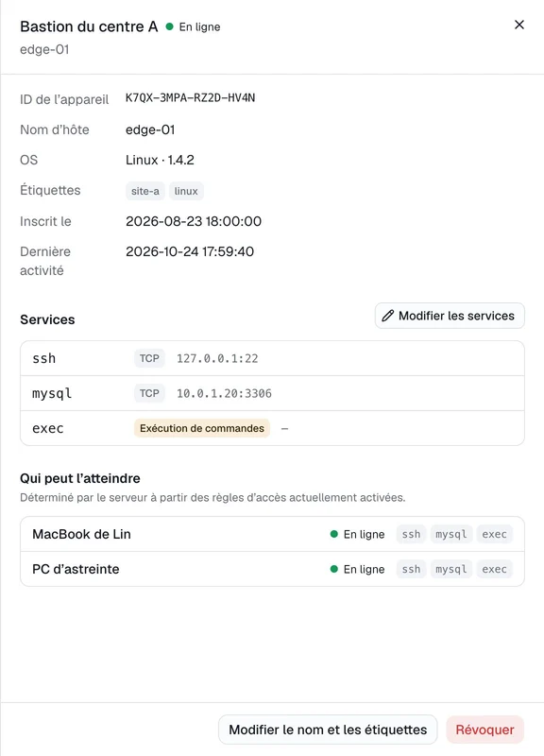
Task: Click the Exécution de commandes badge
Action: [202, 428]
